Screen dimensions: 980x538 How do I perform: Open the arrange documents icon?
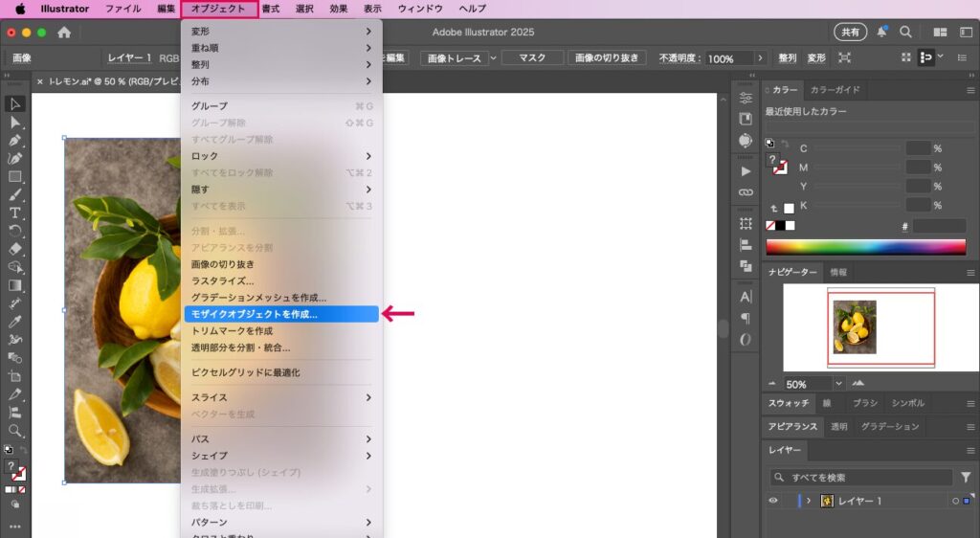tap(940, 32)
